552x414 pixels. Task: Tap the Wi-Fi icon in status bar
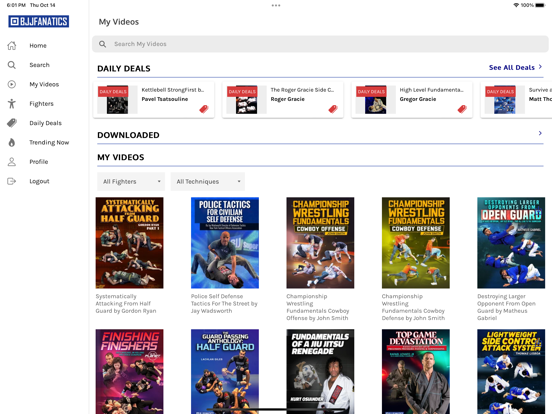point(516,5)
